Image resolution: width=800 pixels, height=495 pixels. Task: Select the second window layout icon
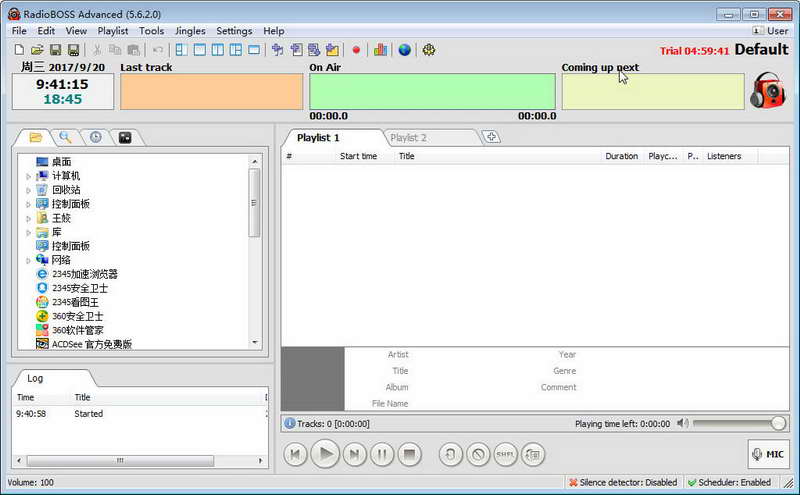[x=199, y=50]
